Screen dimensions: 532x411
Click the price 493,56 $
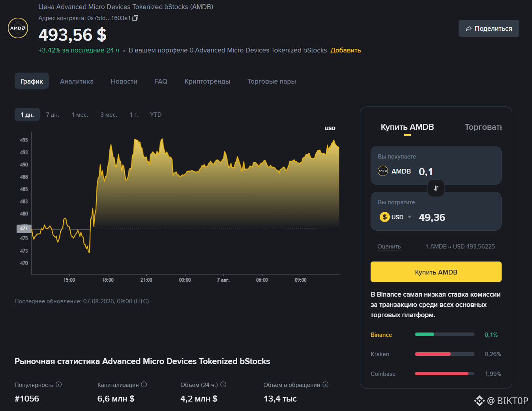73,35
